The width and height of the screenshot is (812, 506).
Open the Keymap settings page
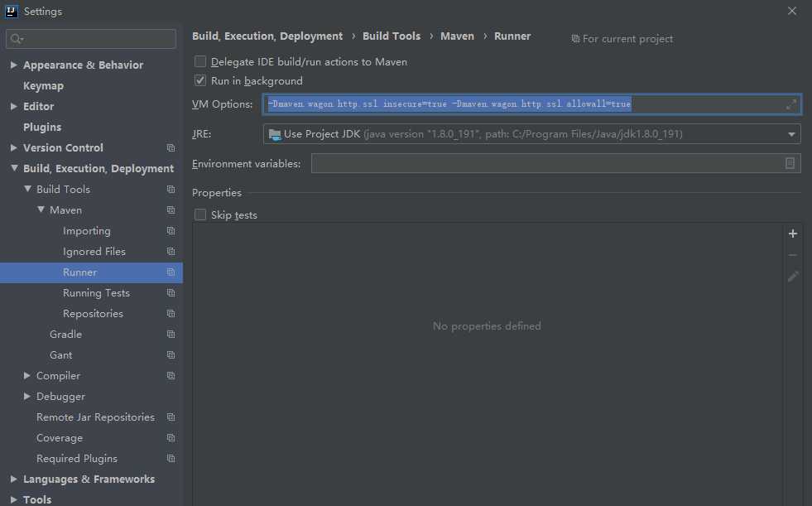click(x=44, y=86)
